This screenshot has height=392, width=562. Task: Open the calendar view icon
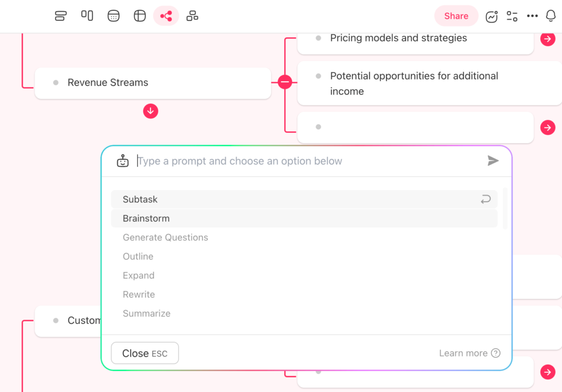pyautogui.click(x=113, y=16)
